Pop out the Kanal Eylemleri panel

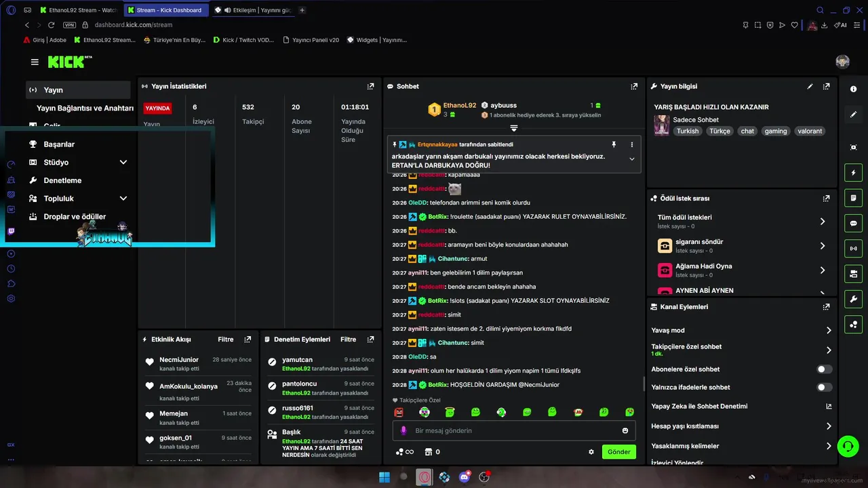826,307
